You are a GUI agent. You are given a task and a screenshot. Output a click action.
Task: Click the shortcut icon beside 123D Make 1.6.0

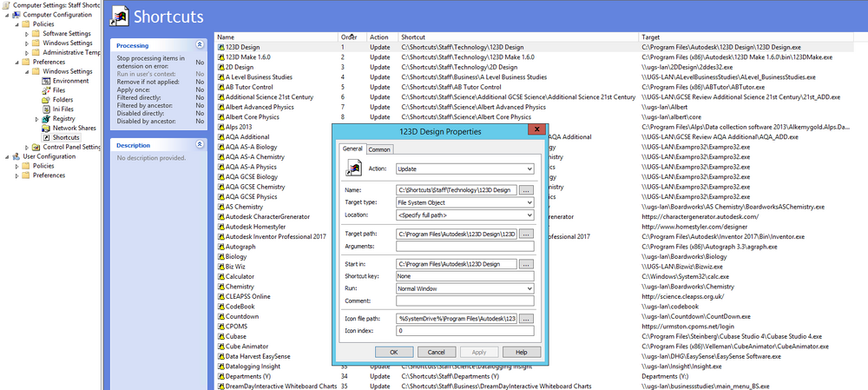coord(220,57)
